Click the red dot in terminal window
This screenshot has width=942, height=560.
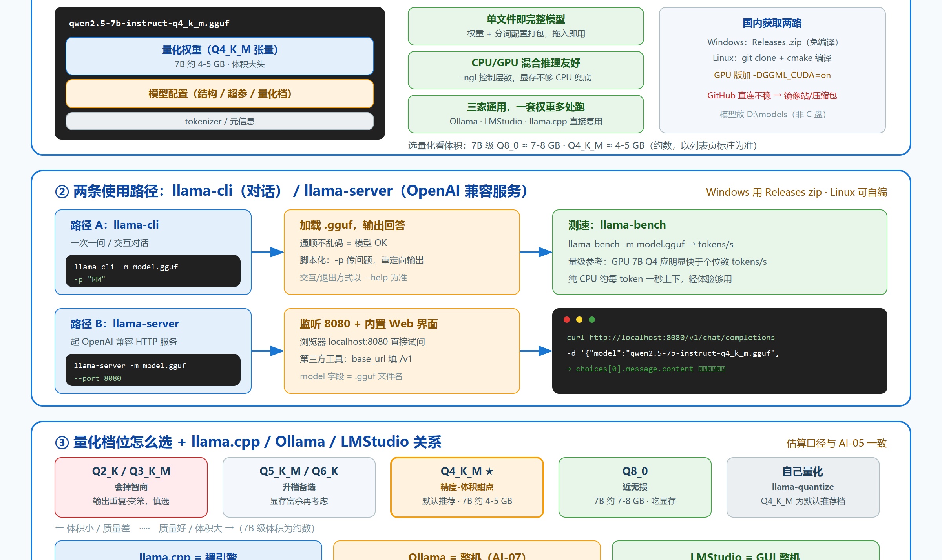[567, 320]
